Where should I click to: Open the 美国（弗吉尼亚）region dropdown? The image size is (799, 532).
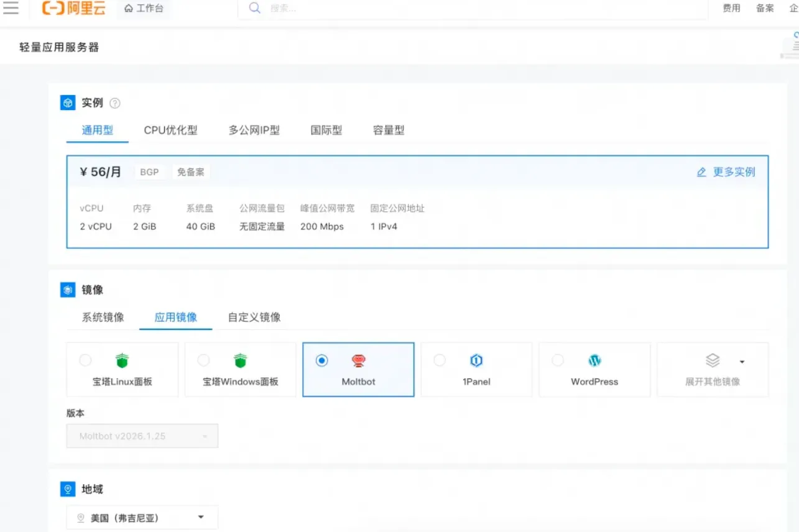point(142,517)
